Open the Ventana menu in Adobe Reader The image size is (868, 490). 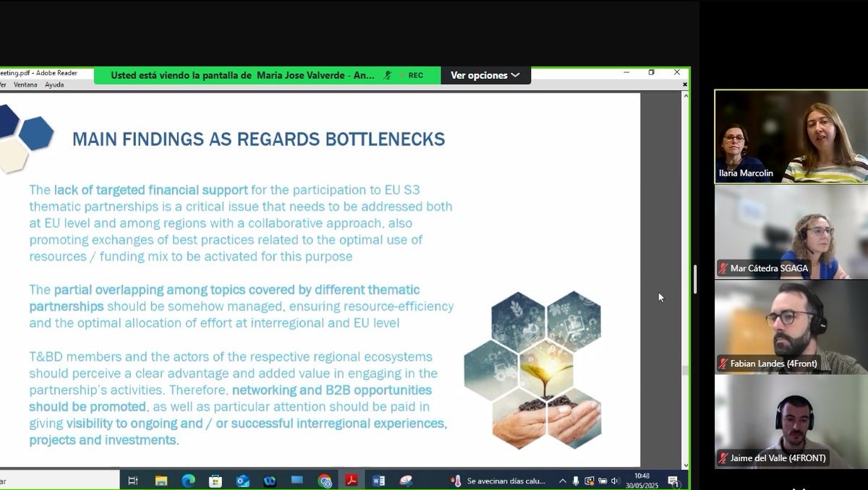[x=25, y=85]
